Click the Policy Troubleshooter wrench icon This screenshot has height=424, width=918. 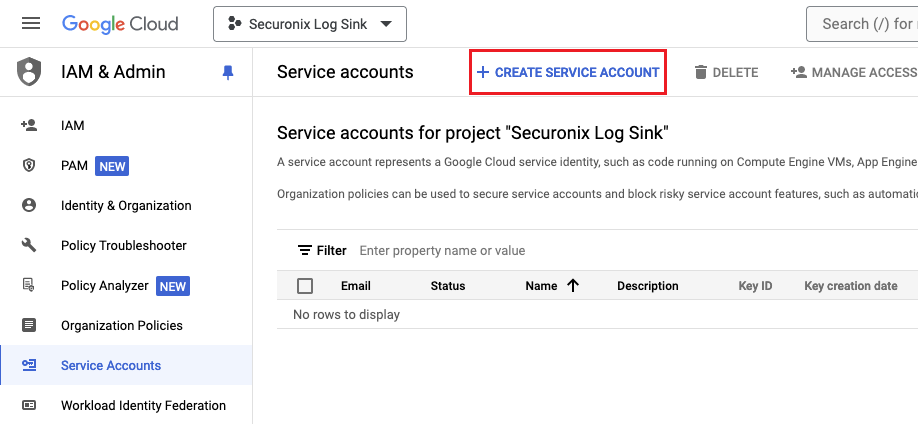pos(29,245)
